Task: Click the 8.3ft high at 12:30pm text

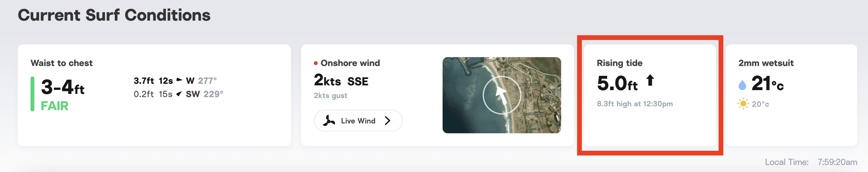Action: pyautogui.click(x=635, y=104)
